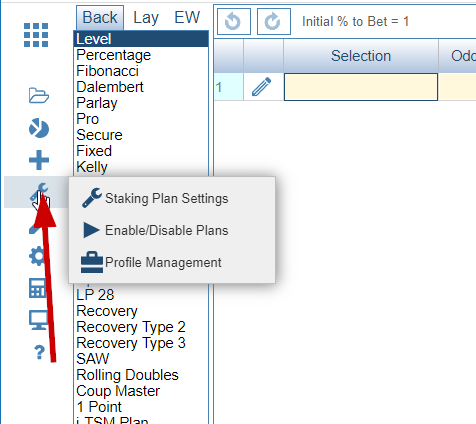Click the Selection input field in row 1
The height and width of the screenshot is (424, 476).
coord(361,87)
